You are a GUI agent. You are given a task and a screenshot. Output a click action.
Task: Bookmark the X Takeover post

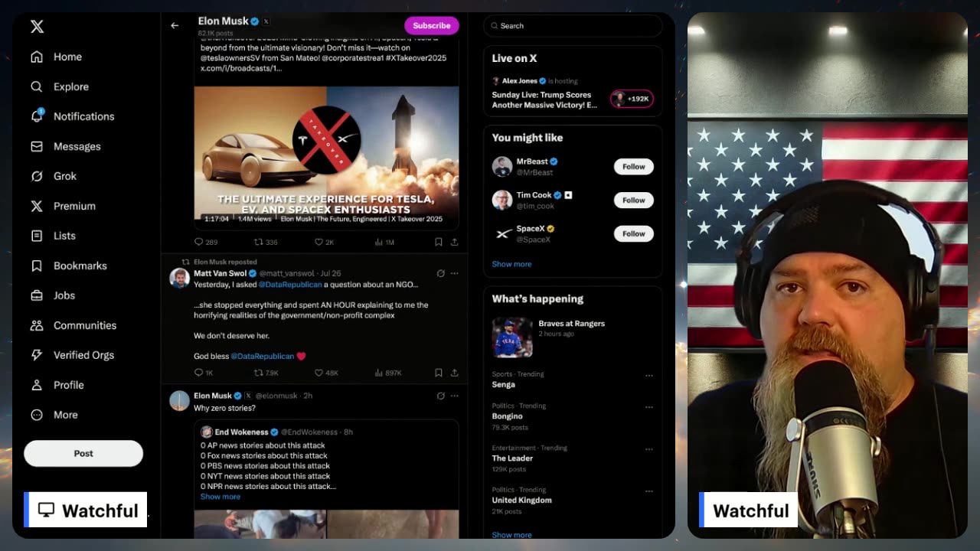(439, 242)
